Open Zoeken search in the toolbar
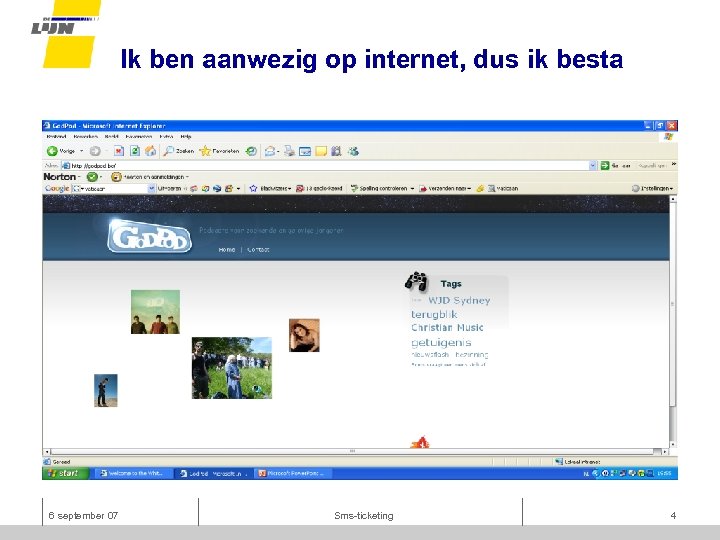720x540 pixels. click(179, 151)
